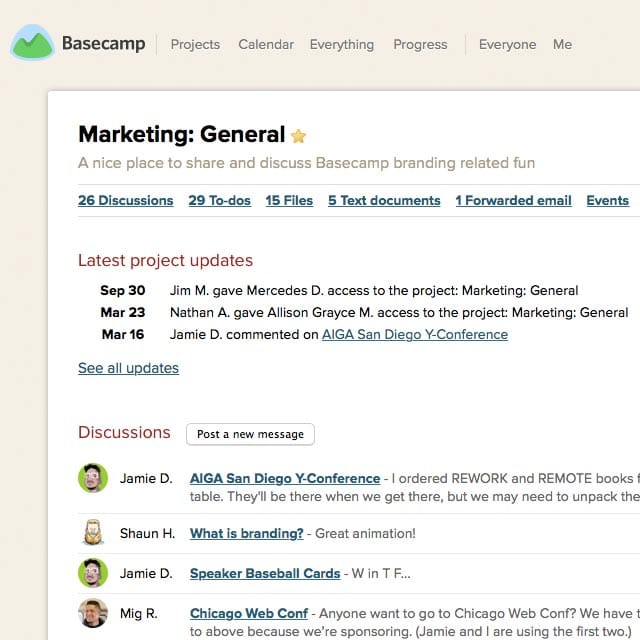Open the Events link
The image size is (640, 640).
click(607, 200)
